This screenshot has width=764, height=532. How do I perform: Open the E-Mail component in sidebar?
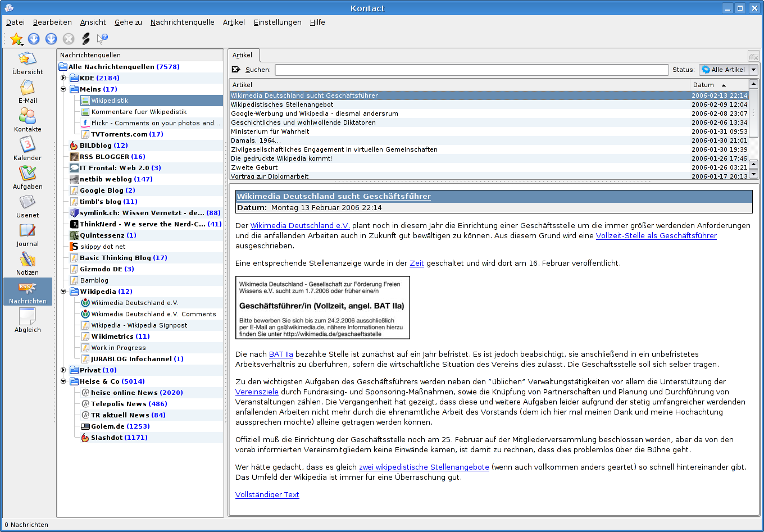pyautogui.click(x=28, y=92)
